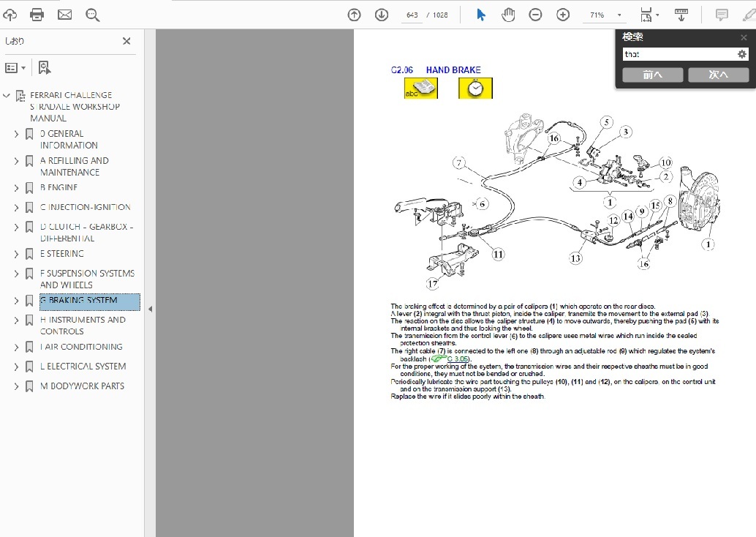Click the scrolling mode toolbar icon
756x537 pixels.
(681, 15)
